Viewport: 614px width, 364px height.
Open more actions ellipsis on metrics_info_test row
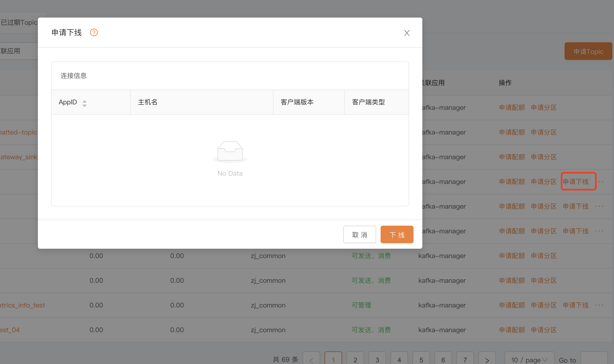[x=599, y=305]
